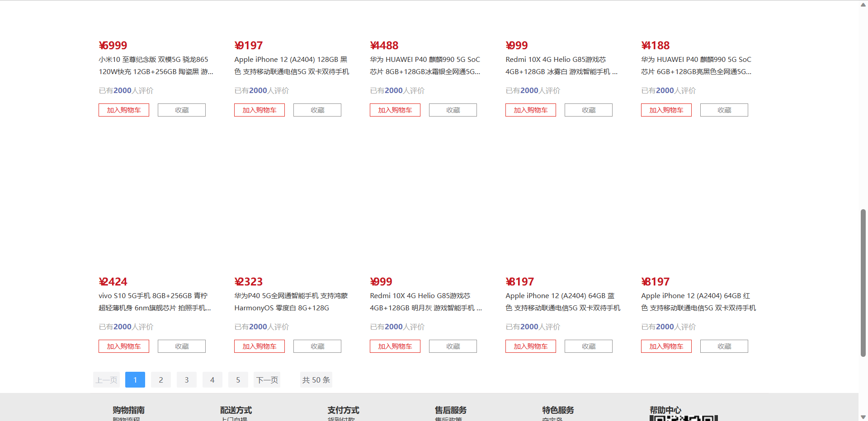Add 华为 HUAWEI P40 冰霜银 to cart

click(395, 110)
